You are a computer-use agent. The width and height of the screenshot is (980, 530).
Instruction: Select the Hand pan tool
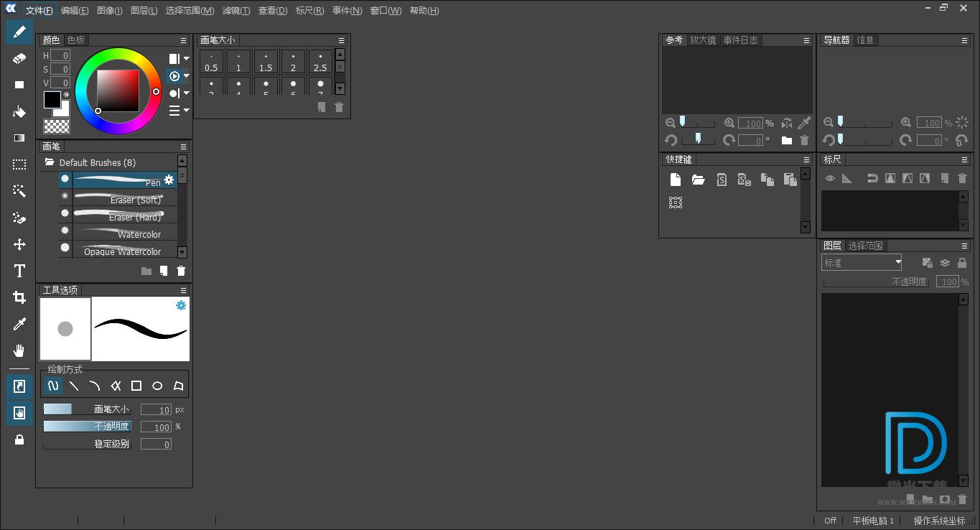coord(19,350)
